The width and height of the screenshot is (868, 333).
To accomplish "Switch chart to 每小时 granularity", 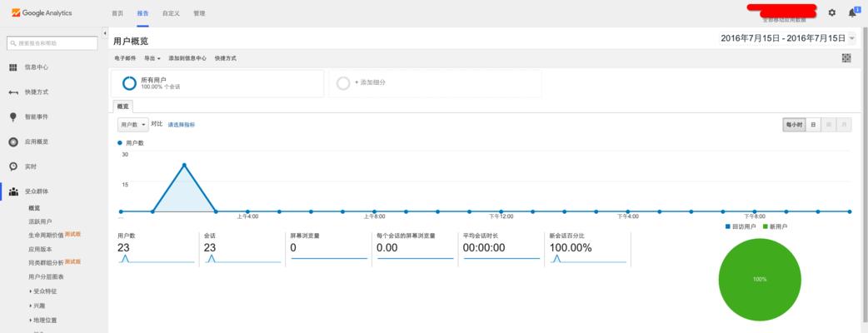I will coord(793,125).
